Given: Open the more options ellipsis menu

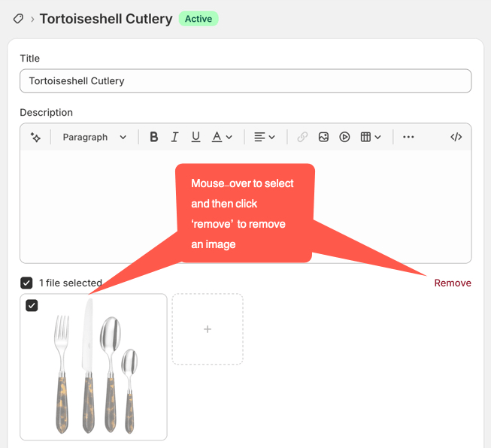Looking at the screenshot, I should pos(408,137).
